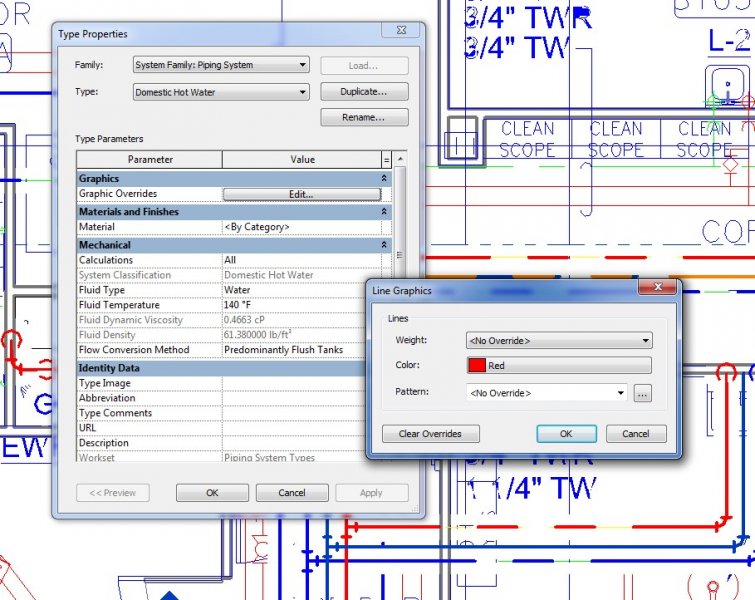
Task: Click the Clear Overrides button
Action: tap(430, 433)
